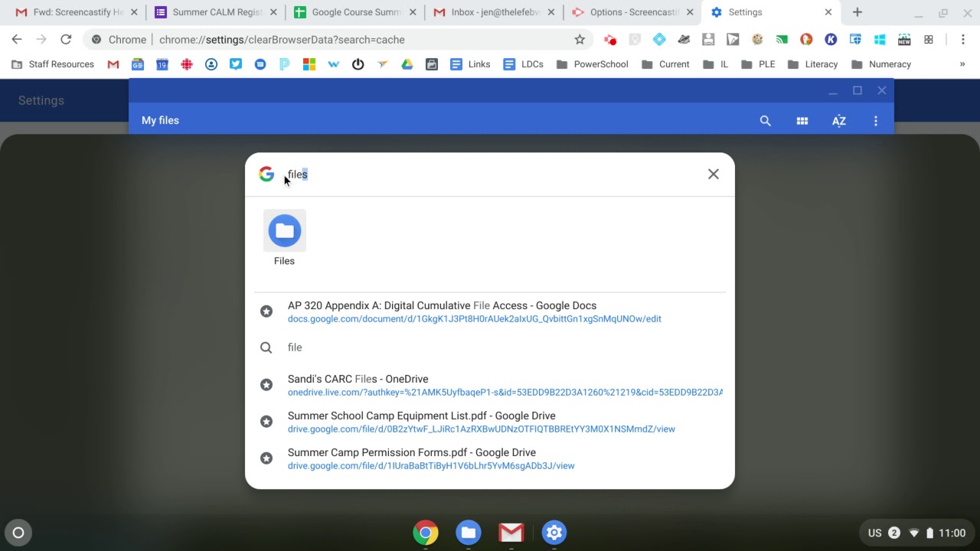Click the paint palette extension icon
This screenshot has height=551, width=980.
point(757,40)
